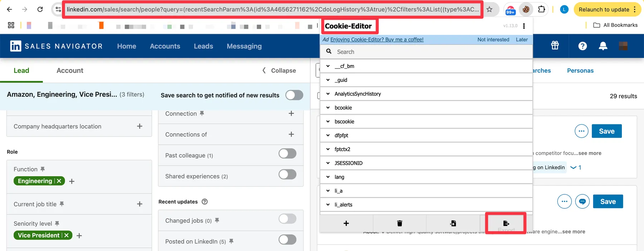The height and width of the screenshot is (251, 644).
Task: Reload the page with the refresh icon
Action: point(40,9)
